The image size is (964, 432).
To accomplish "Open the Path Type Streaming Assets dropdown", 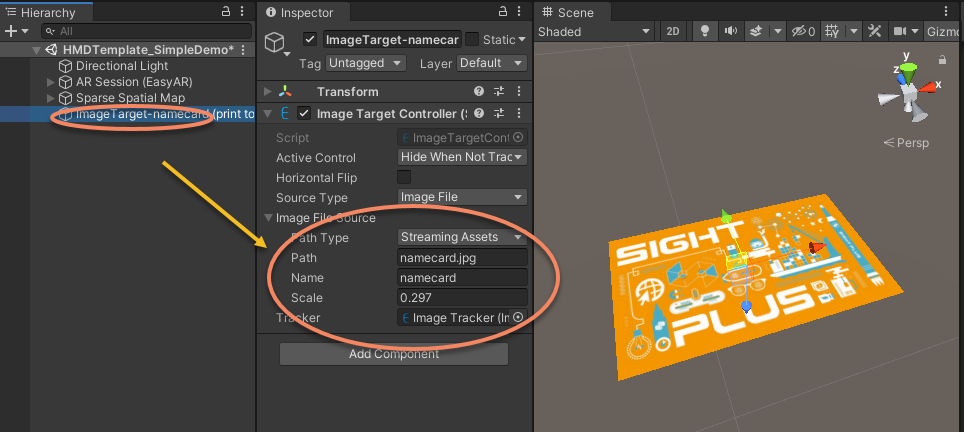I will (462, 237).
